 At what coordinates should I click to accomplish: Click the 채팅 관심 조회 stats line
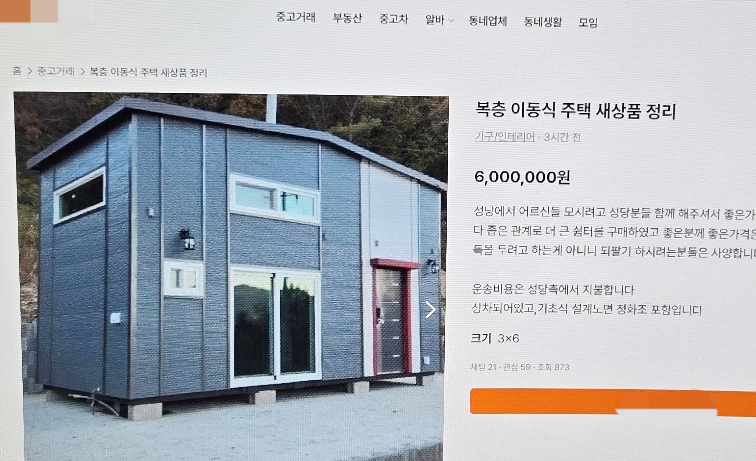(520, 367)
